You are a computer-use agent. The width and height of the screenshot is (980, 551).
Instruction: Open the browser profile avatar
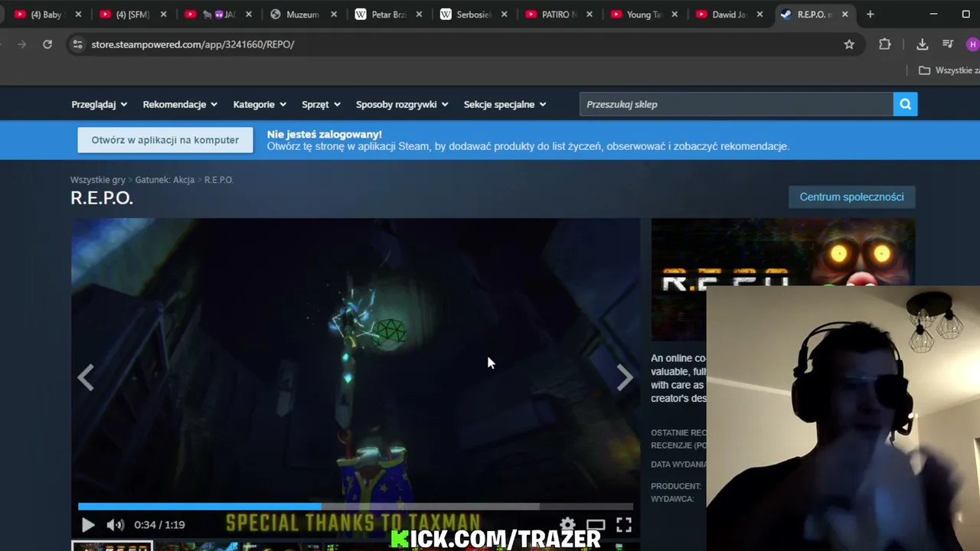[x=973, y=44]
